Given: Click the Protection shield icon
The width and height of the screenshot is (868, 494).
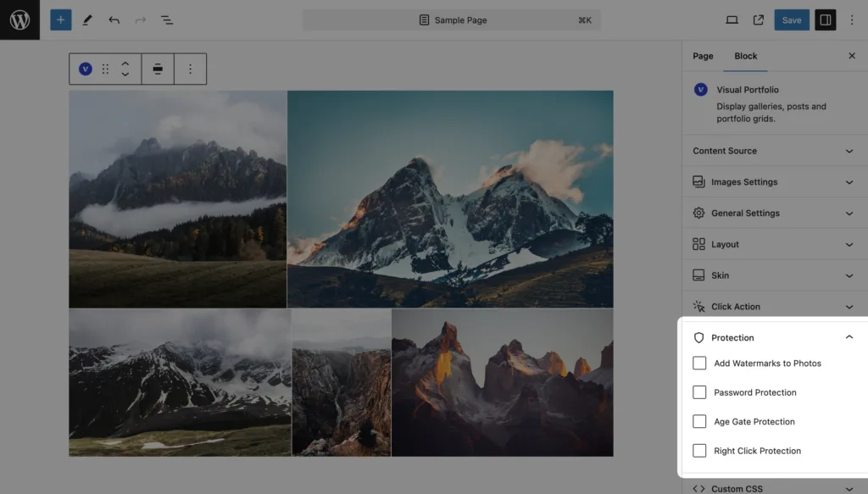Looking at the screenshot, I should [x=698, y=337].
